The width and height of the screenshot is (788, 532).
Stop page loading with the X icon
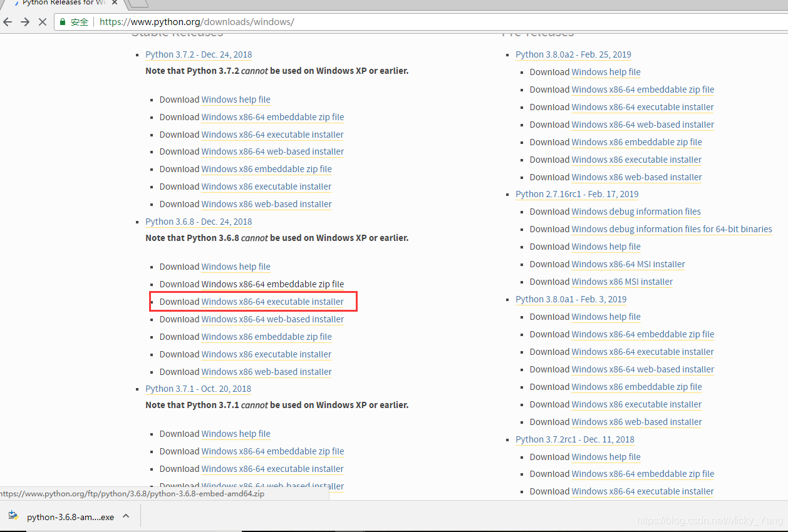pyautogui.click(x=43, y=22)
